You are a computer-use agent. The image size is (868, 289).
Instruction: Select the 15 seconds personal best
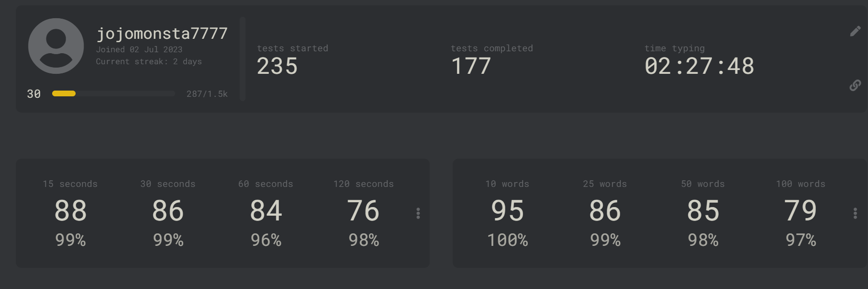click(x=70, y=211)
